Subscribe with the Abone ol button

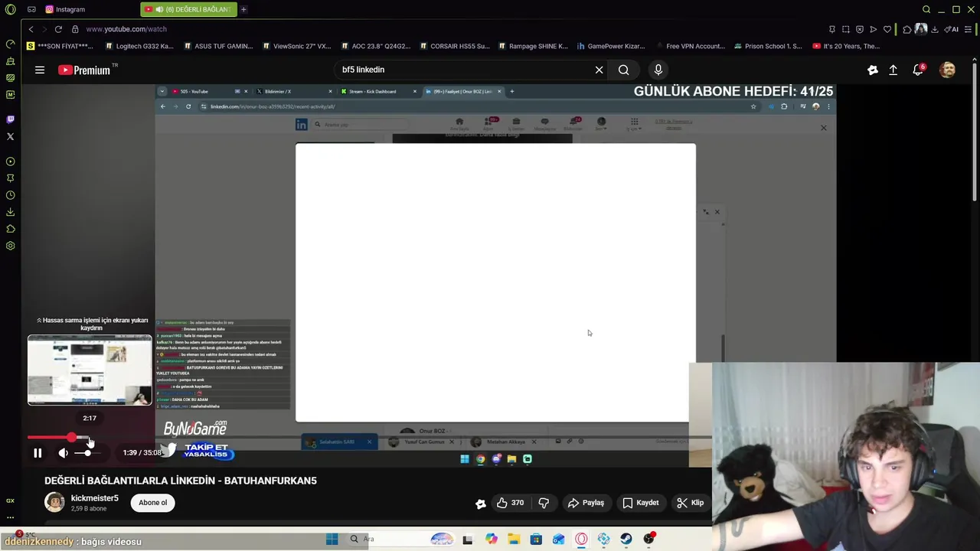[x=153, y=503]
